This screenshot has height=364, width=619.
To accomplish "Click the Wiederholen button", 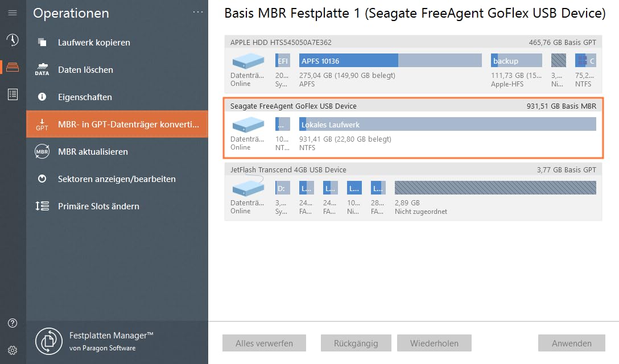I will pos(434,343).
